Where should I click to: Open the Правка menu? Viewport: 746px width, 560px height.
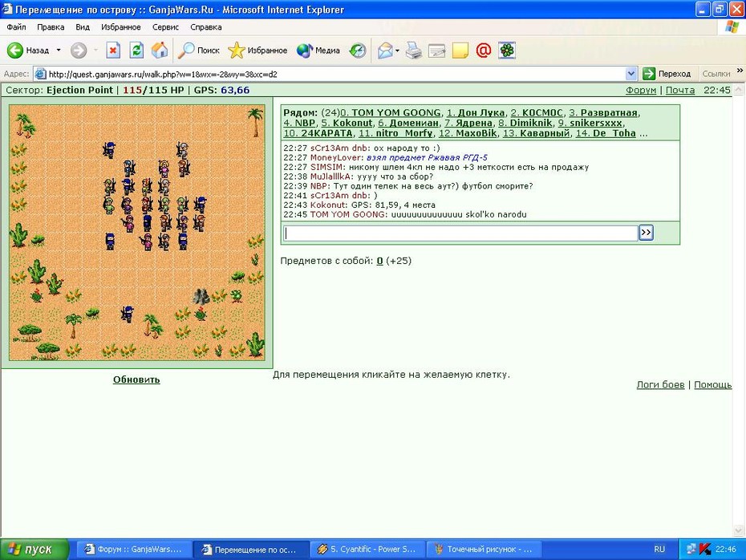coord(51,27)
